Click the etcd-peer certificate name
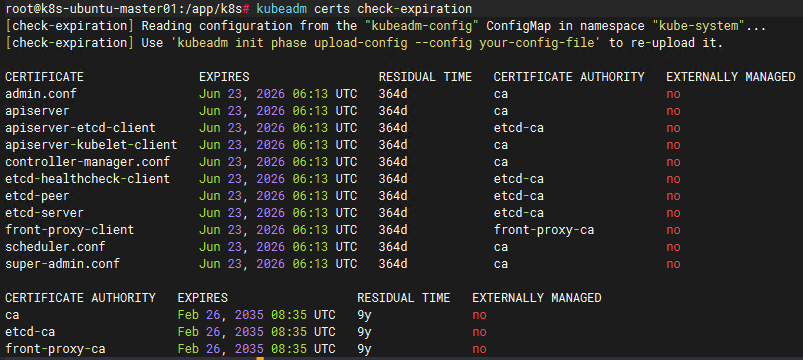 [x=37, y=196]
